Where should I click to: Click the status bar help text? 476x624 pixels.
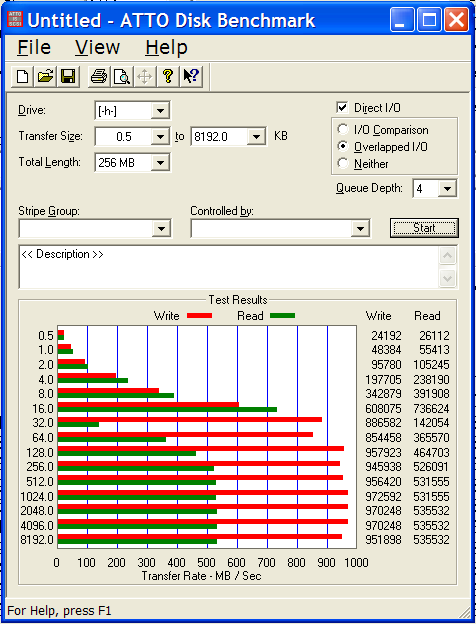point(59,610)
